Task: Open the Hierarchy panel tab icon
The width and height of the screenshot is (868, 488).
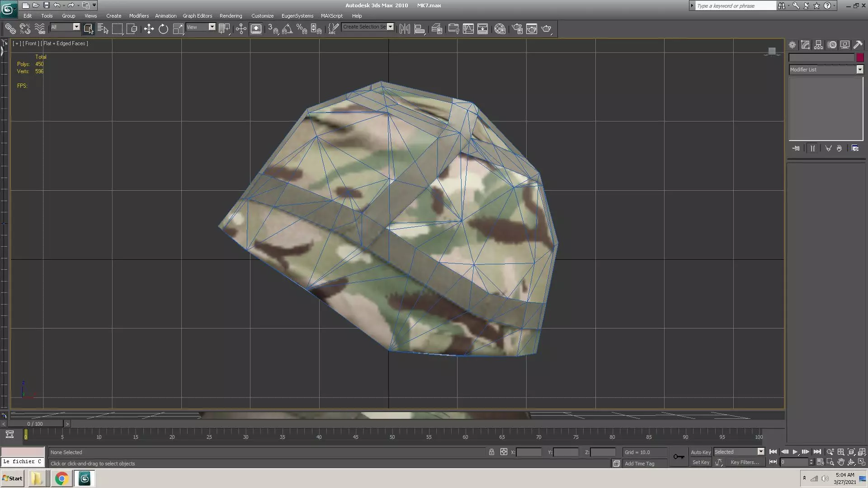Action: tap(818, 45)
